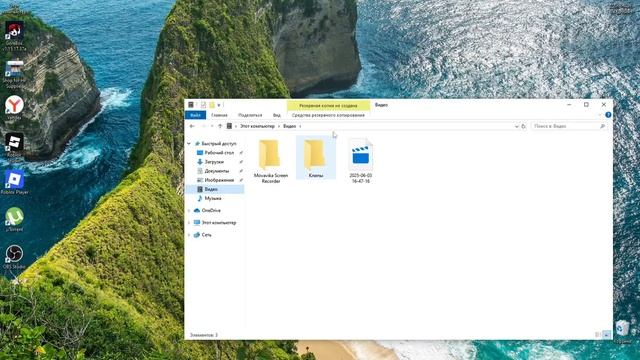Screen dimensions: 640x360
Task: Open Документы in navigation pane
Action: [x=216, y=171]
